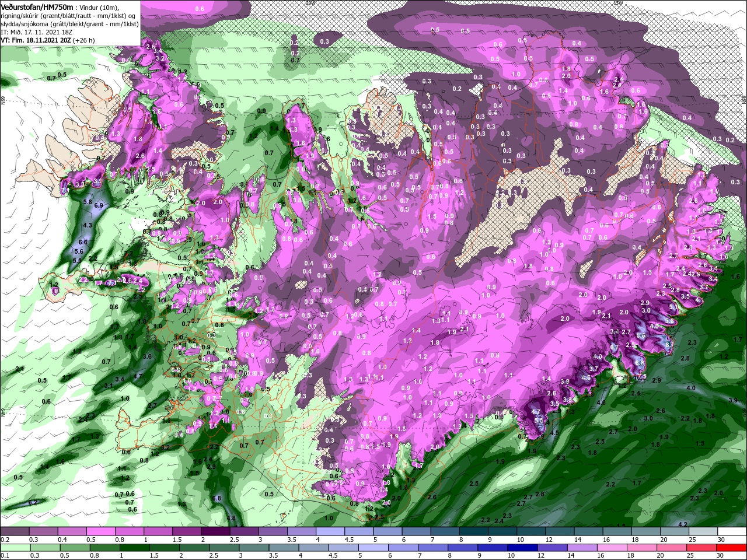
Task: Click the 3.9 value near the east edge
Action: coord(734,400)
